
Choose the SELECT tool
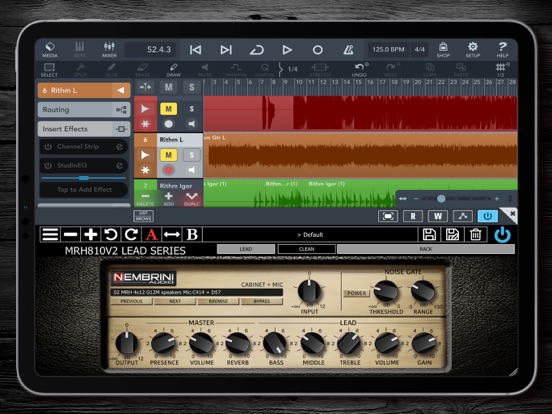coord(49,70)
